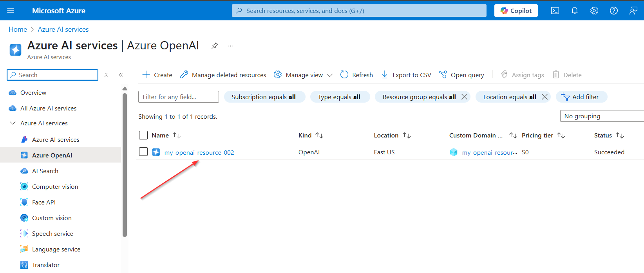644x273 pixels.
Task: Export the list to CSV
Action: [406, 75]
